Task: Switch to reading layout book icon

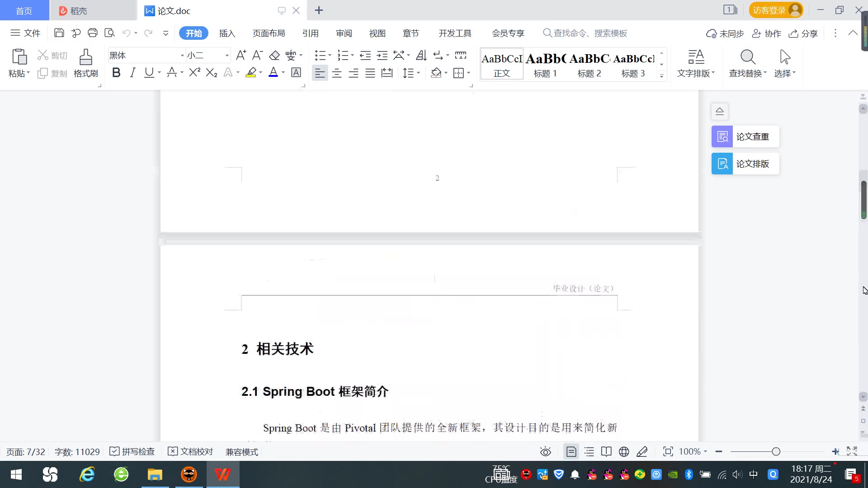Action: pos(606,451)
